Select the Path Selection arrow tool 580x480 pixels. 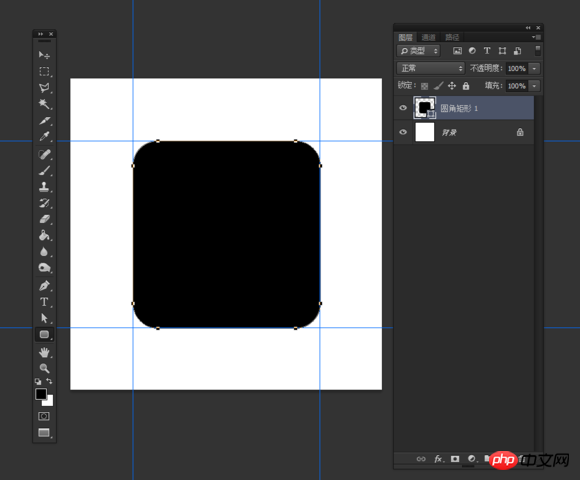(44, 318)
